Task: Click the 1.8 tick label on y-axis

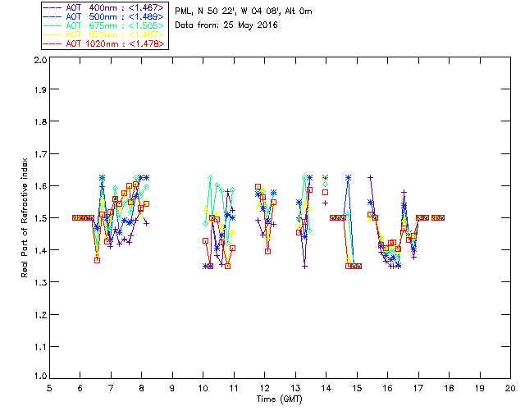Action: click(x=39, y=124)
